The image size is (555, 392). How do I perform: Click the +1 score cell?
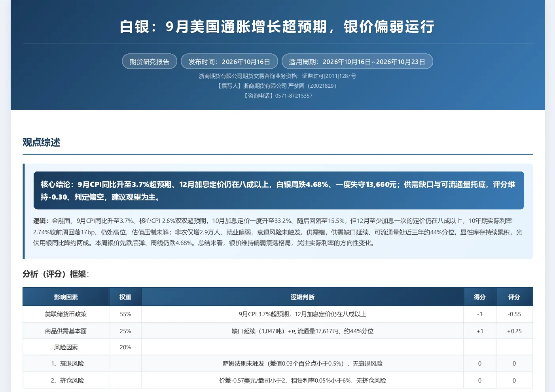point(480,331)
